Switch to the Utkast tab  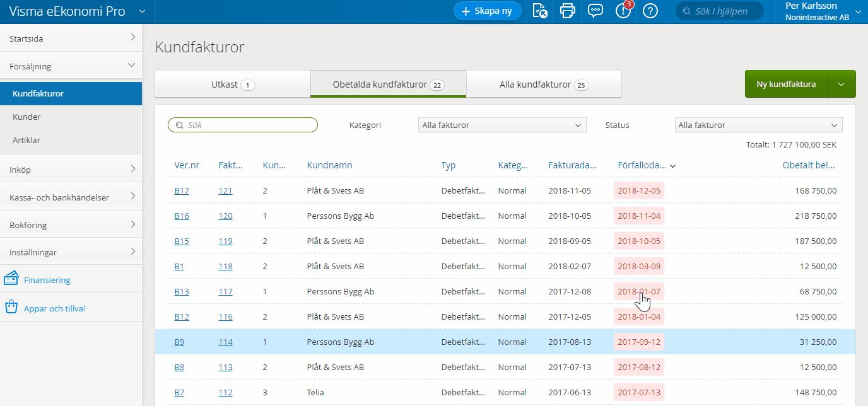pyautogui.click(x=233, y=84)
